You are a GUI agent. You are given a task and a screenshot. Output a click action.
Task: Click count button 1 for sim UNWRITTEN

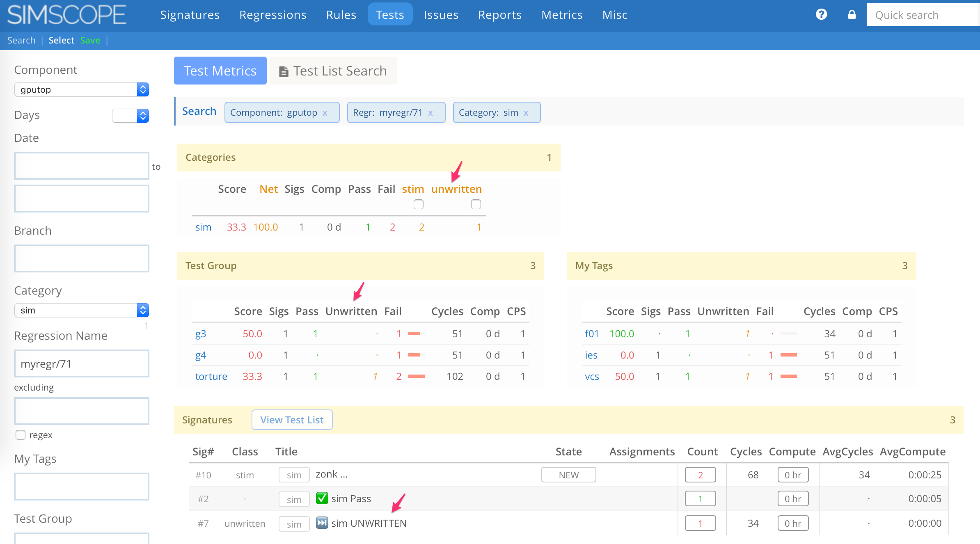coord(700,523)
